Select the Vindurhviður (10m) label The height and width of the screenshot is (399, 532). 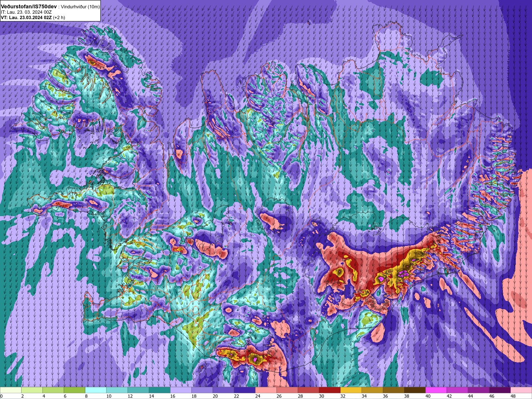pyautogui.click(x=80, y=7)
